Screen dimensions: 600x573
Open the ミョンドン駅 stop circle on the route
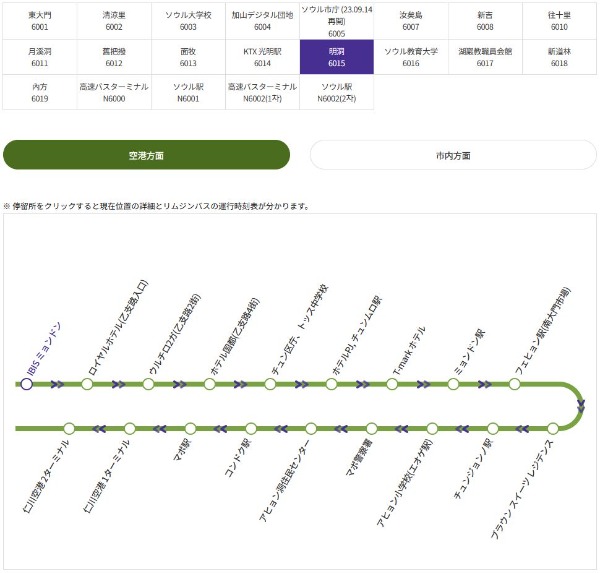(x=454, y=384)
